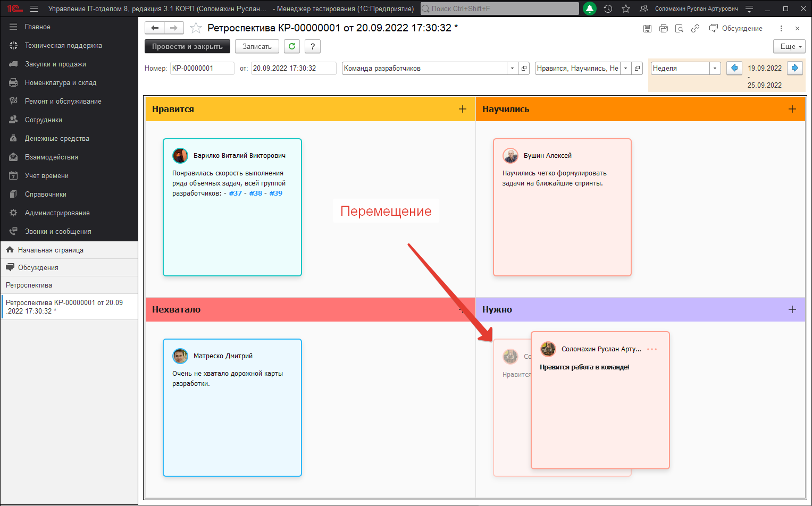Go to previous week with the left arrow
The height and width of the screenshot is (506, 812).
point(734,68)
